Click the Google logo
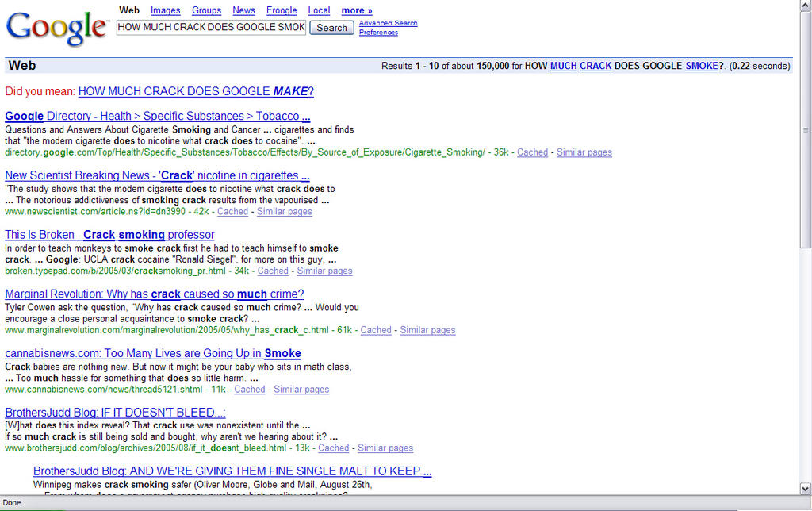 pos(57,28)
